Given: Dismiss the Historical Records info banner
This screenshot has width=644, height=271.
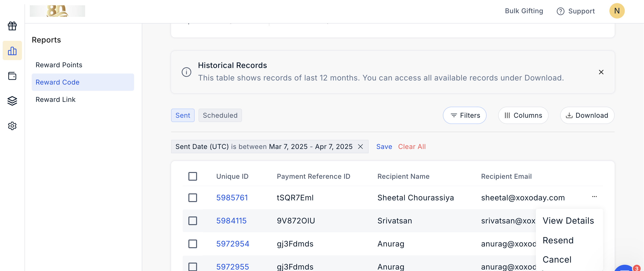Looking at the screenshot, I should [x=601, y=72].
